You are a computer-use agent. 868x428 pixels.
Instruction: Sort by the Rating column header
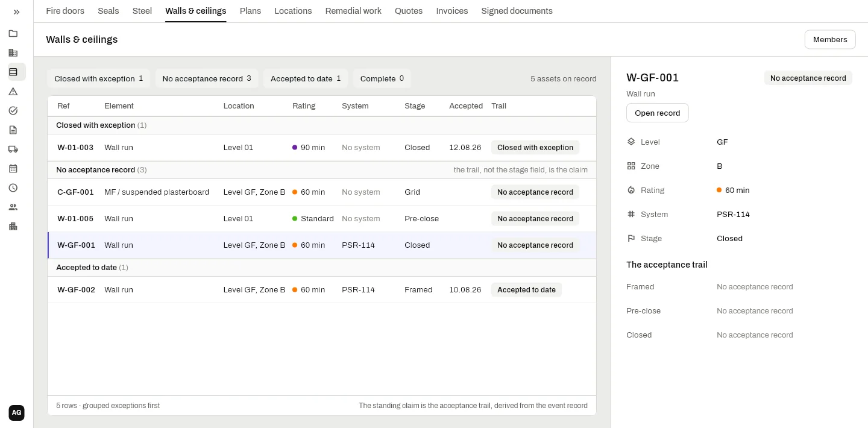(x=304, y=106)
